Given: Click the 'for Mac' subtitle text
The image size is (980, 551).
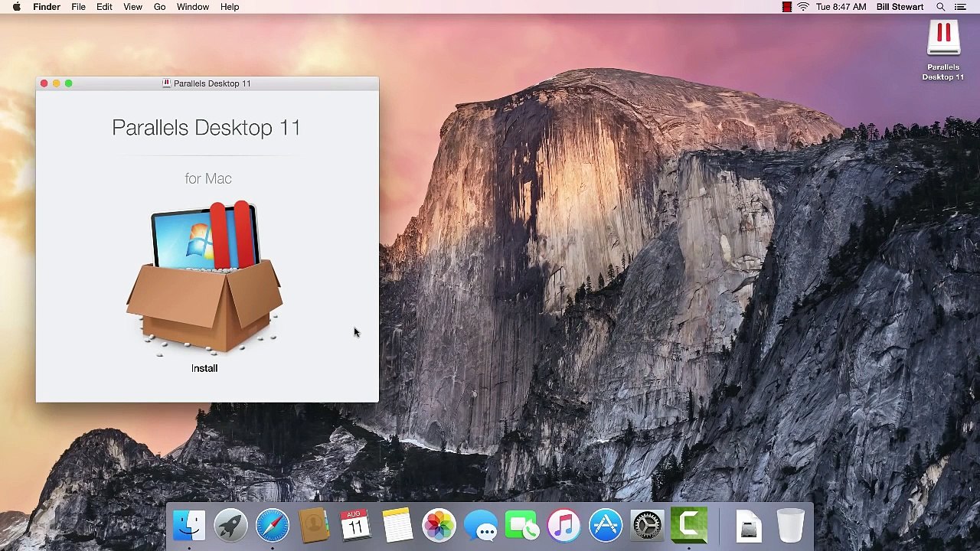Looking at the screenshot, I should pyautogui.click(x=208, y=178).
